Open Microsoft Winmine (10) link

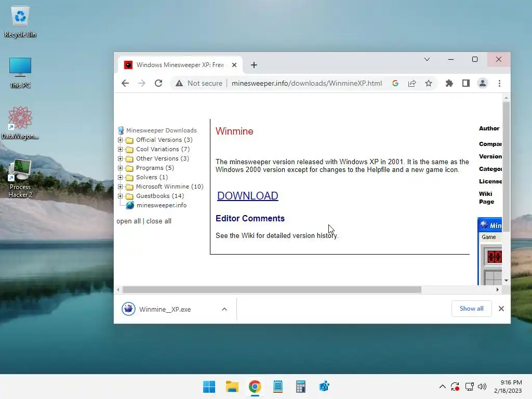tap(170, 187)
